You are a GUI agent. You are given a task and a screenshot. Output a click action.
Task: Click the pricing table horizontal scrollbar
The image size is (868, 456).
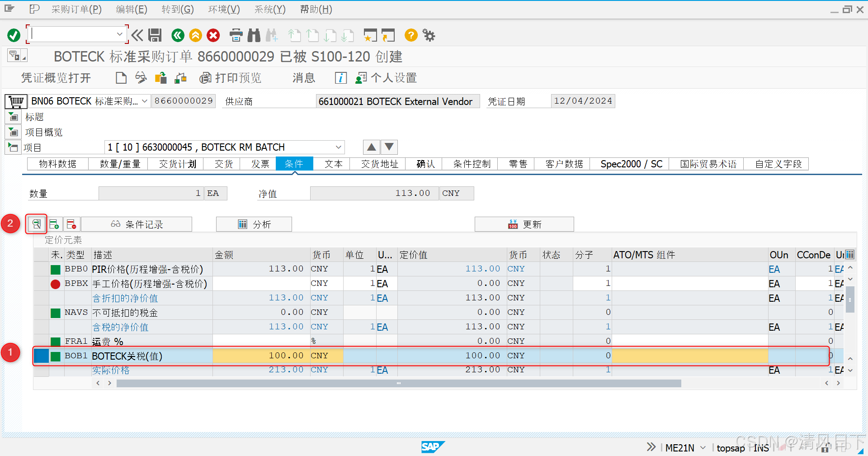point(399,383)
